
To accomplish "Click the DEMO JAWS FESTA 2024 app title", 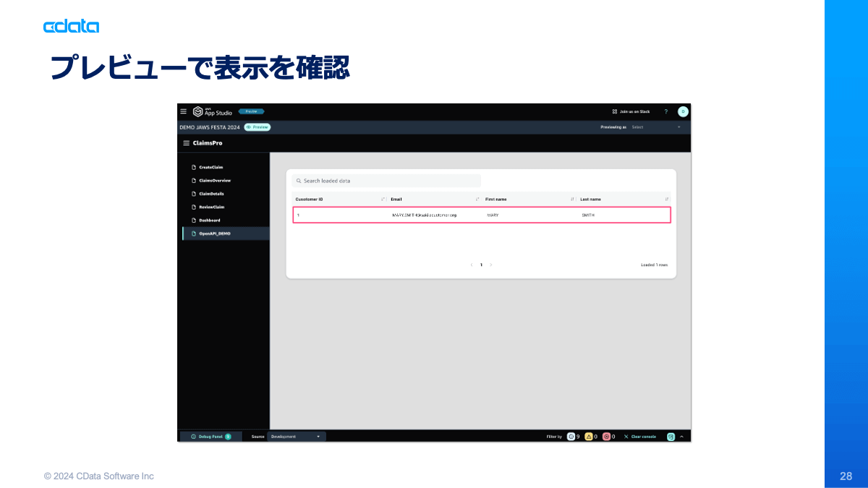I will pyautogui.click(x=210, y=127).
